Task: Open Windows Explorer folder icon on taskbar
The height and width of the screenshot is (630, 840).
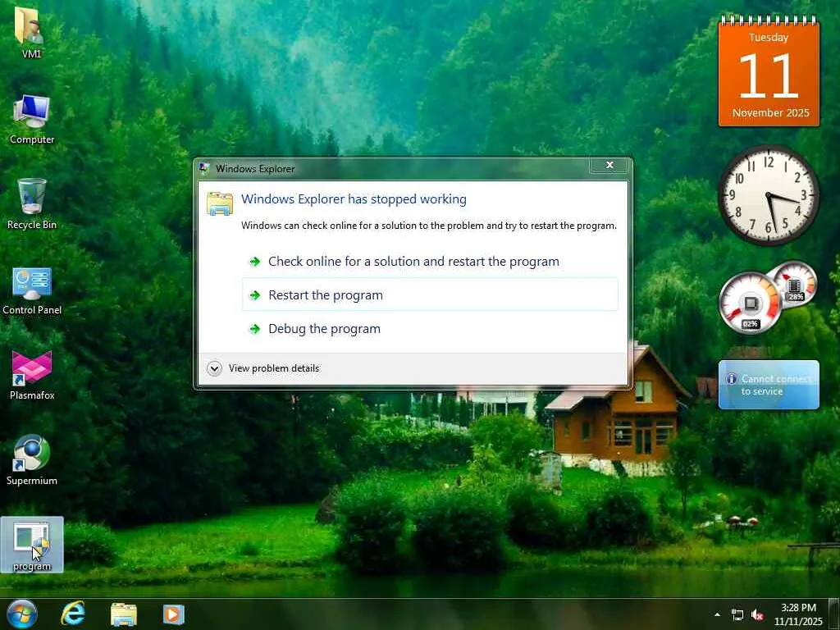Action: click(x=124, y=614)
